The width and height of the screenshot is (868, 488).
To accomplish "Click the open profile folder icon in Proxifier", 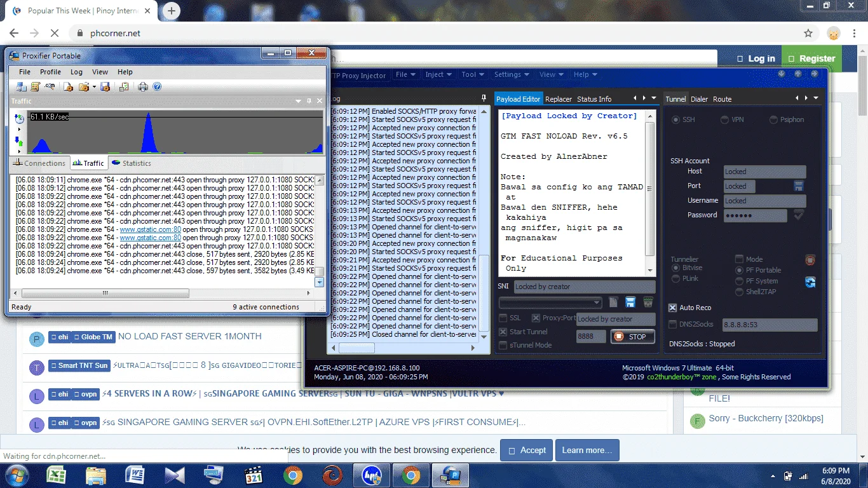I will [x=84, y=86].
